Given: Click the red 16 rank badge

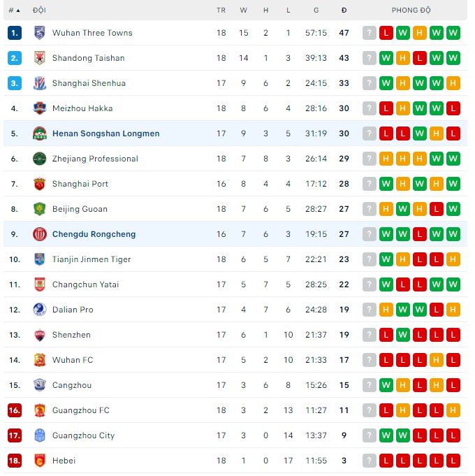Looking at the screenshot, I should [15, 410].
